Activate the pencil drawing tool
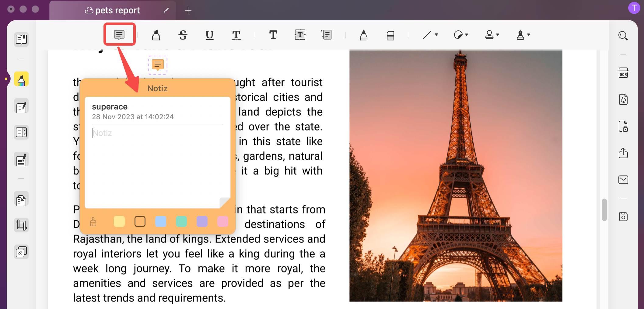Viewport: 644px width, 309px height. pyautogui.click(x=364, y=35)
